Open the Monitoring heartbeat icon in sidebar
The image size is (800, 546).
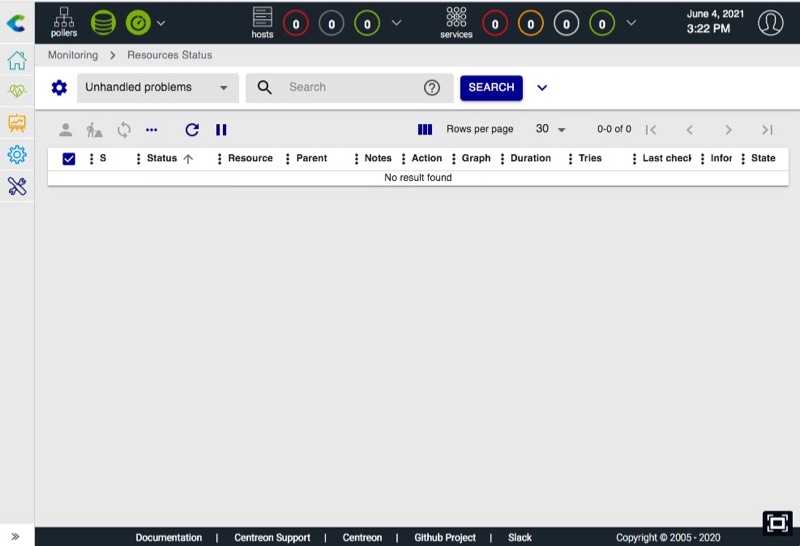pyautogui.click(x=17, y=91)
